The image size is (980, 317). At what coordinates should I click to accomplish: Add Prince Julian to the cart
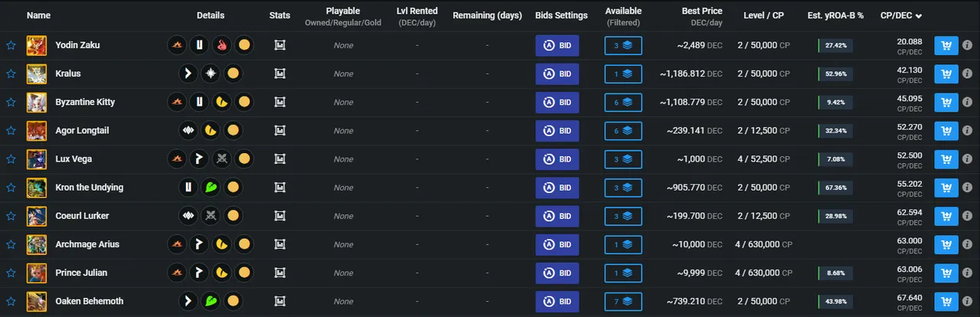(946, 273)
